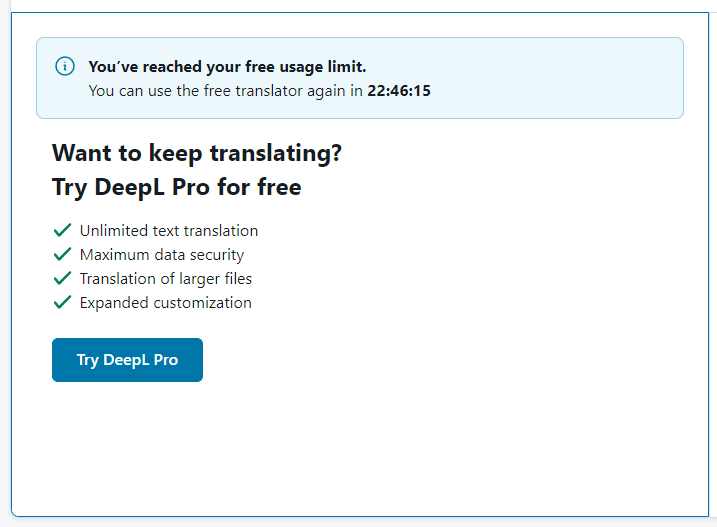Select the 'Translation of larger files' feature text

166,279
